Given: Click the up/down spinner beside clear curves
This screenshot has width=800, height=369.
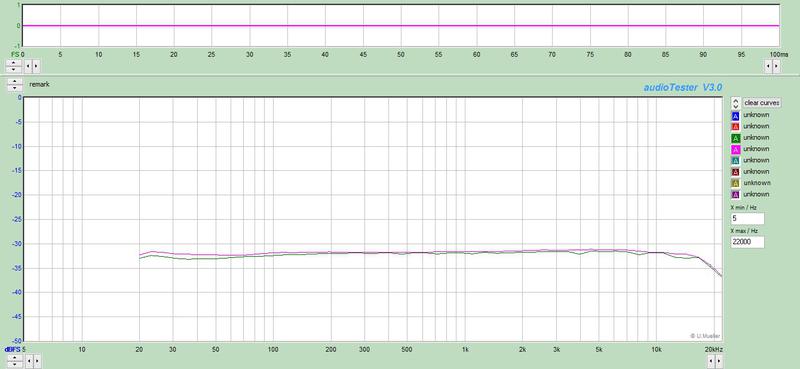Looking at the screenshot, I should point(735,103).
